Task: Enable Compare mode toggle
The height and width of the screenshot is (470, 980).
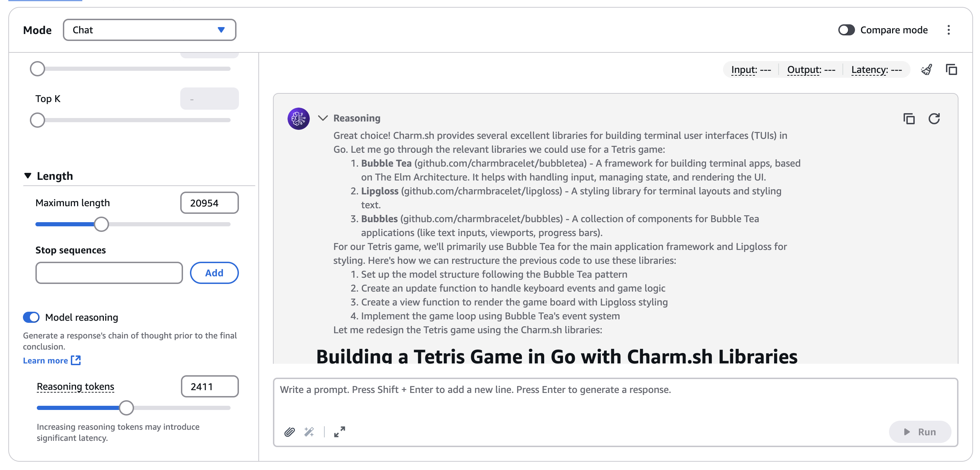Action: [x=846, y=30]
